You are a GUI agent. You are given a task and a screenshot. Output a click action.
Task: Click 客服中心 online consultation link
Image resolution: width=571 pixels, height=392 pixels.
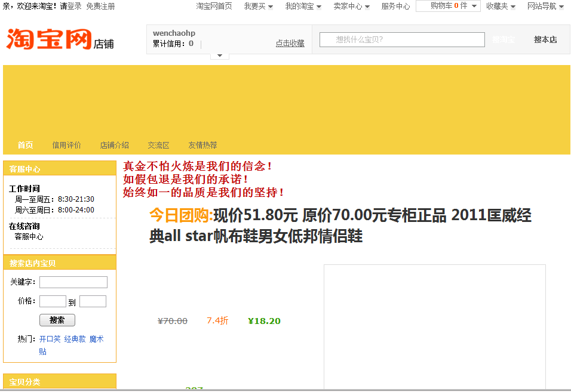pos(29,237)
